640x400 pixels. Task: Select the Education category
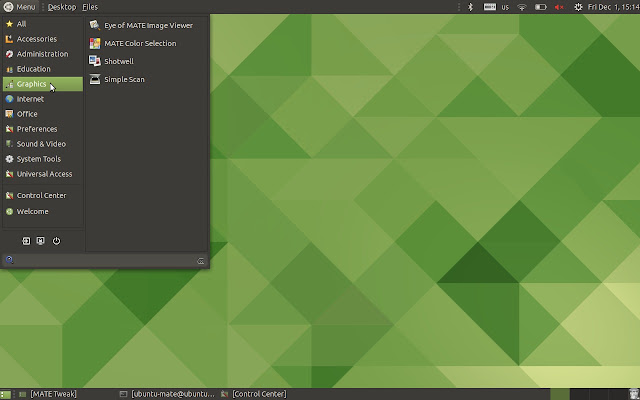pos(42,69)
